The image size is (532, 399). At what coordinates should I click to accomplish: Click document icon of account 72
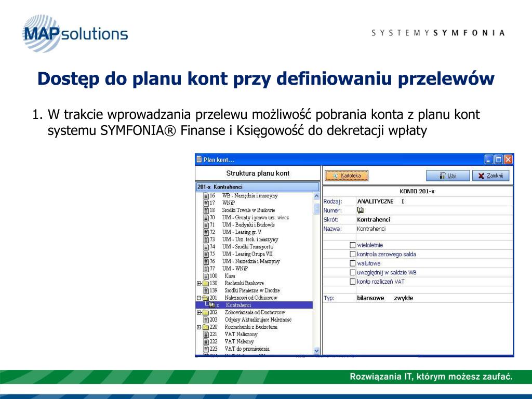coord(206,232)
